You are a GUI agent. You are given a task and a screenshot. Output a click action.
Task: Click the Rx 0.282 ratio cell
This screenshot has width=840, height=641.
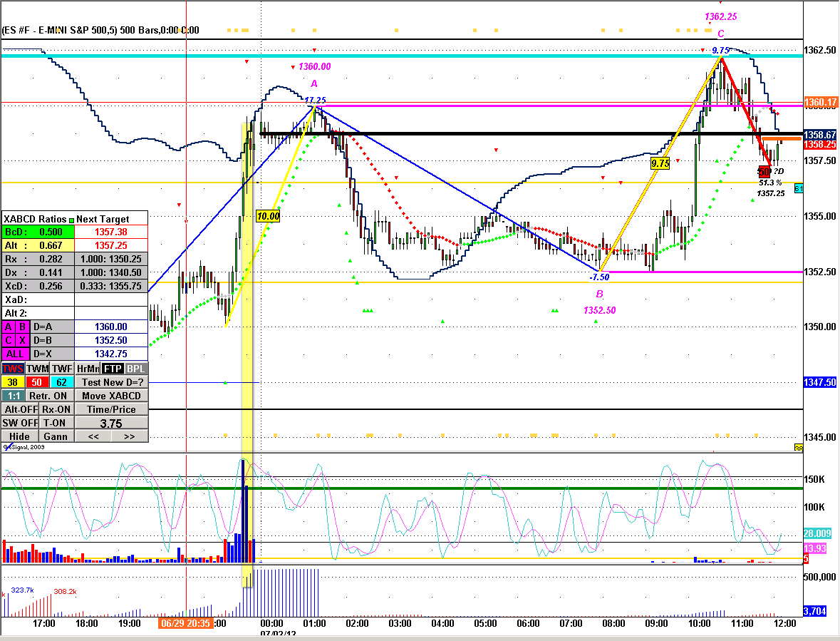[38, 259]
